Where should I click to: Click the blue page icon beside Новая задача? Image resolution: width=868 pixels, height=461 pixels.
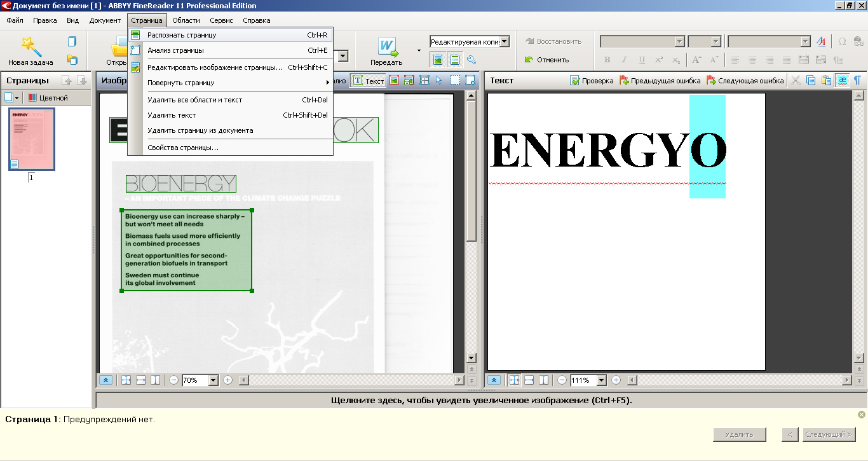point(72,42)
